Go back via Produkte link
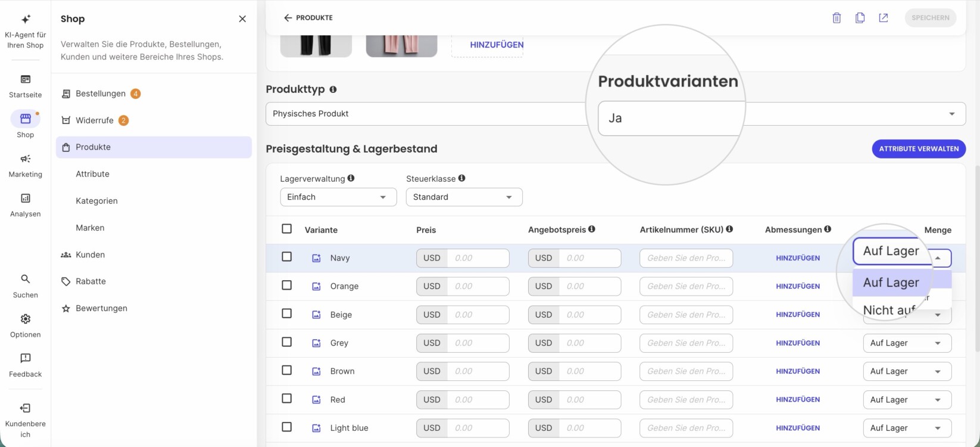The height and width of the screenshot is (447, 980). (308, 18)
